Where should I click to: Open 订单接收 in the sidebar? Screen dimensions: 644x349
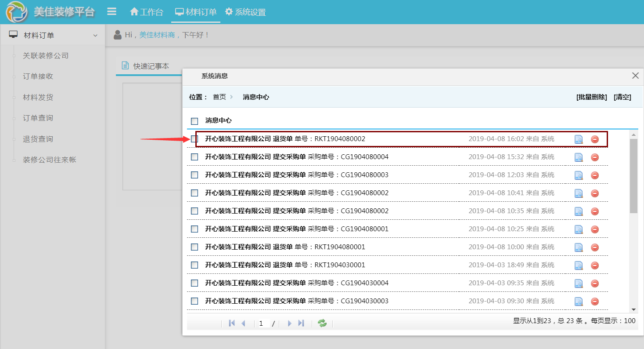38,76
